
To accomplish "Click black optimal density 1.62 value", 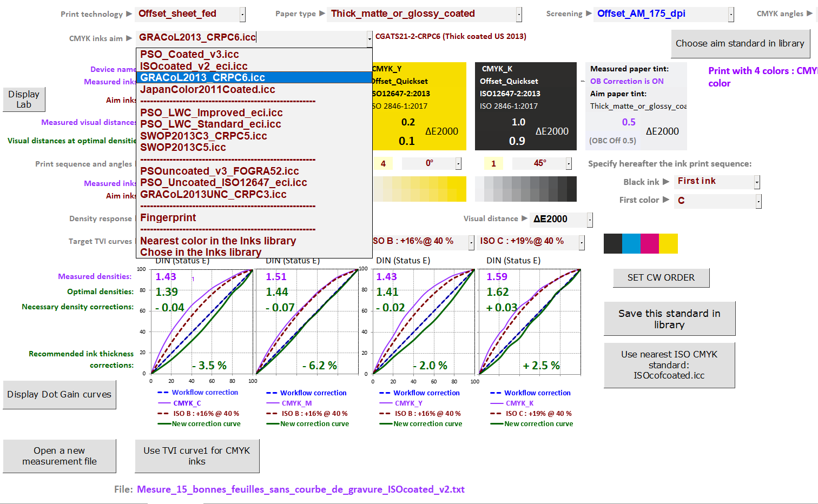I will 498,292.
